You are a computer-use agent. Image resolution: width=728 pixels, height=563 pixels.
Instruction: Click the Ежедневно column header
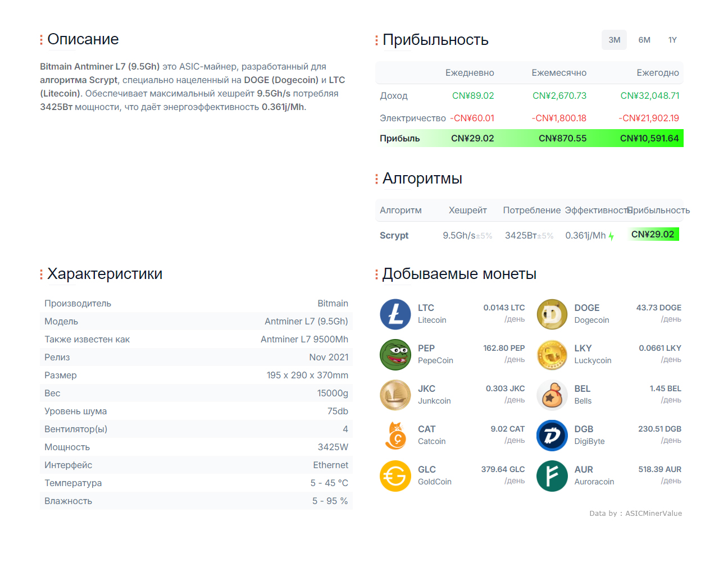[x=470, y=72]
